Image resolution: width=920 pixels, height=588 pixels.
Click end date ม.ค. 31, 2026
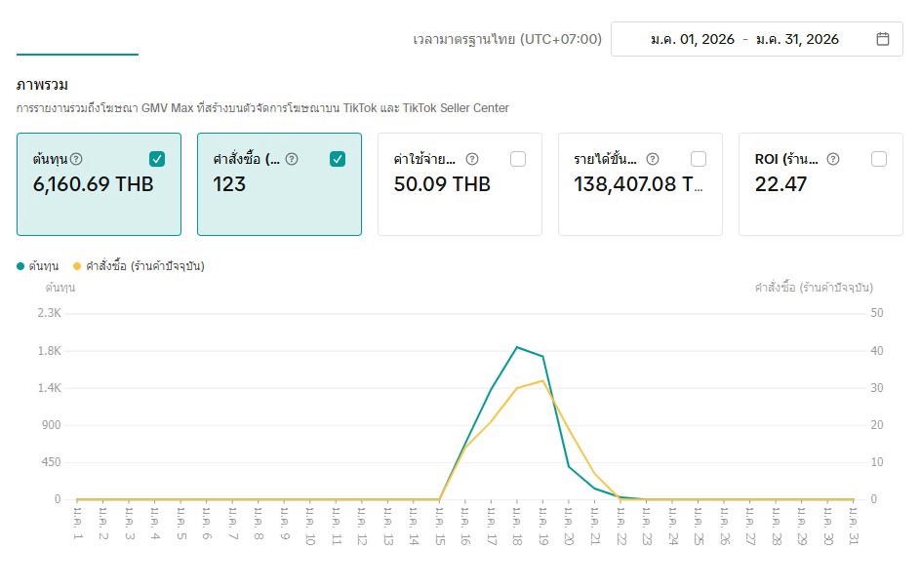(x=797, y=39)
